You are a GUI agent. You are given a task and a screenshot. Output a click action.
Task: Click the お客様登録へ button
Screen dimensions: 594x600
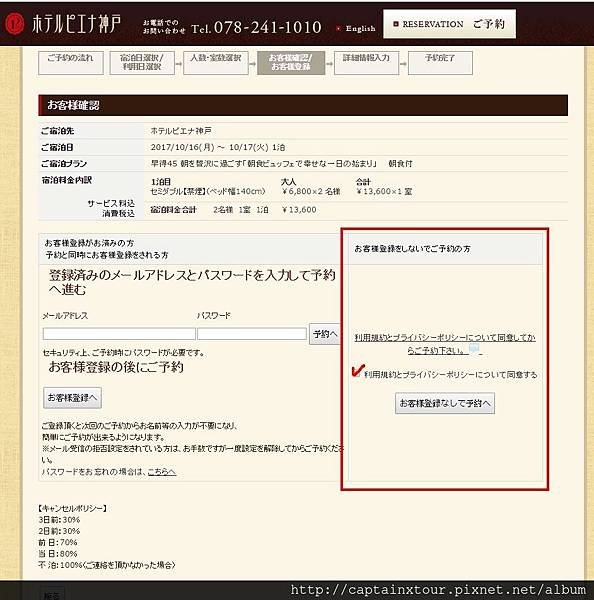(72, 398)
